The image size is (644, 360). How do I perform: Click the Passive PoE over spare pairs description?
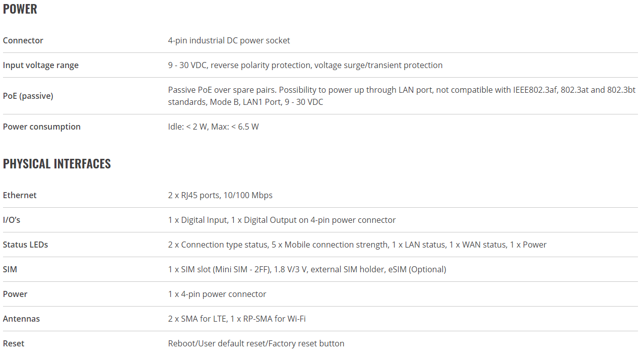[x=402, y=96]
